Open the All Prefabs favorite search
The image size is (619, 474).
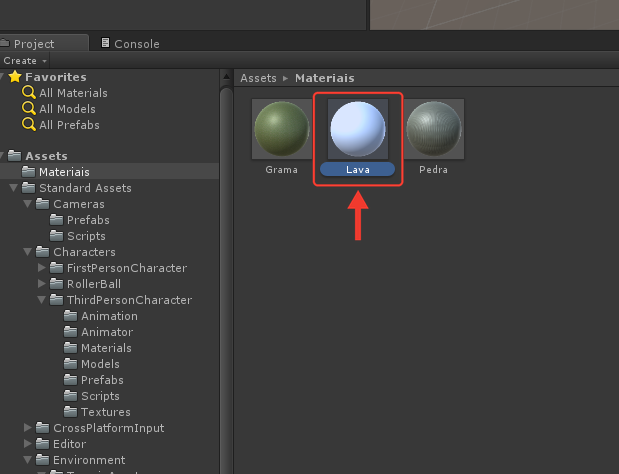click(69, 125)
